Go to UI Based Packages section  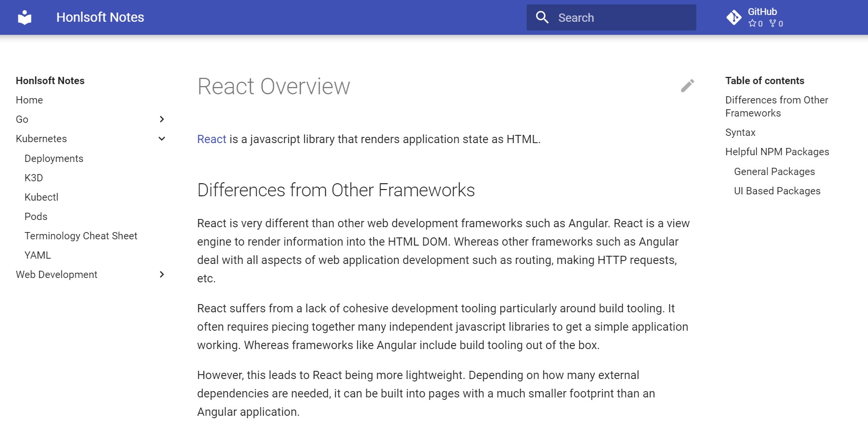point(777,191)
